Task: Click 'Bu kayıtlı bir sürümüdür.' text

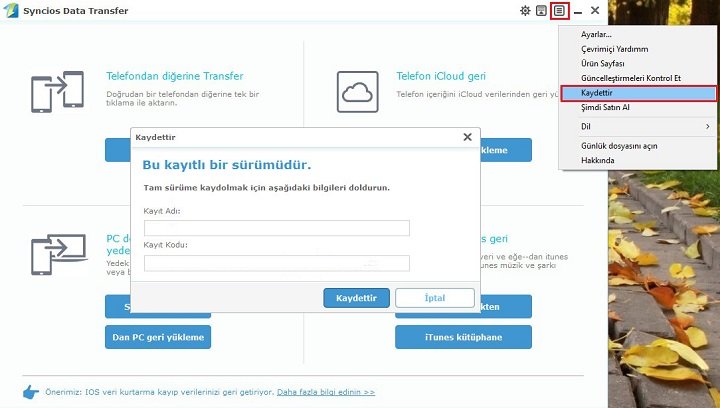Action: click(227, 165)
